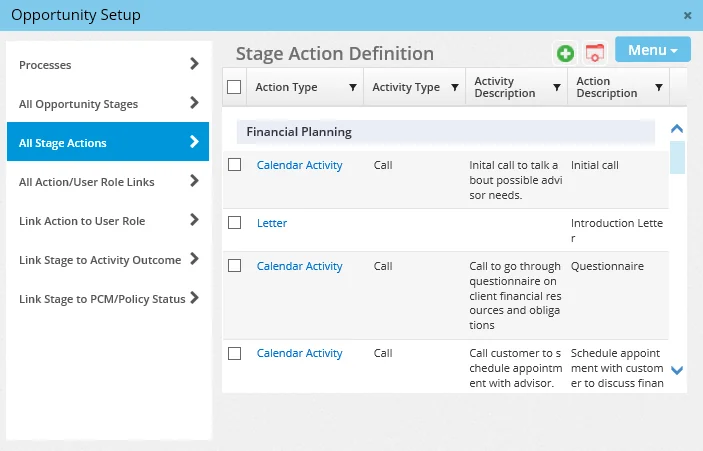Click the red calendar icon beside Menu
703x451 pixels.
(x=595, y=53)
